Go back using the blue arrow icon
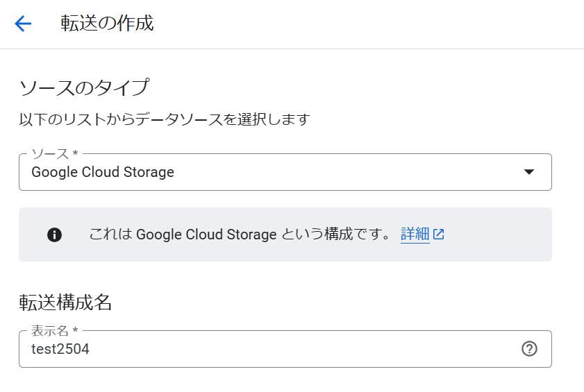 [23, 24]
